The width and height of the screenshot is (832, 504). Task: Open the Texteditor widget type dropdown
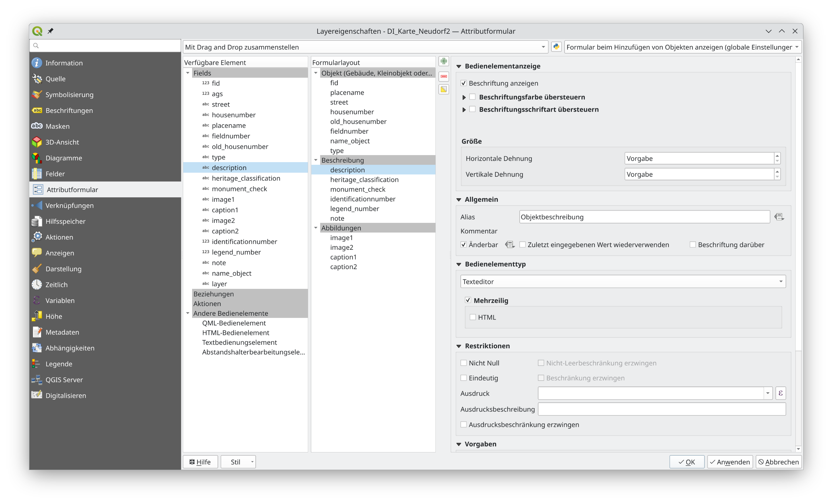[623, 281]
